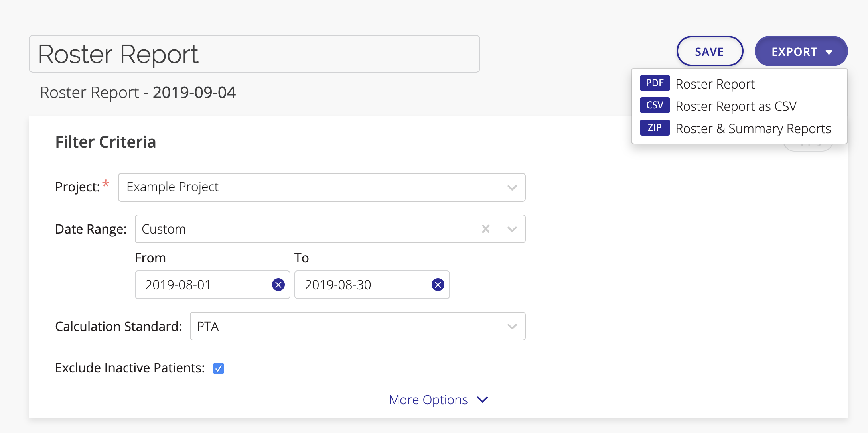Select Example Project combo box
The height and width of the screenshot is (433, 868).
click(x=322, y=187)
